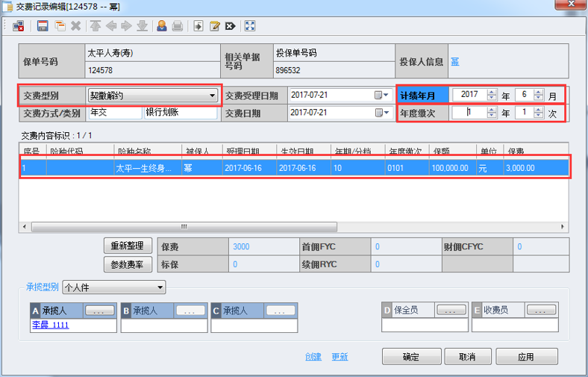The image size is (588, 377).
Task: Click the user/agent icon in toolbar
Action: tap(161, 26)
